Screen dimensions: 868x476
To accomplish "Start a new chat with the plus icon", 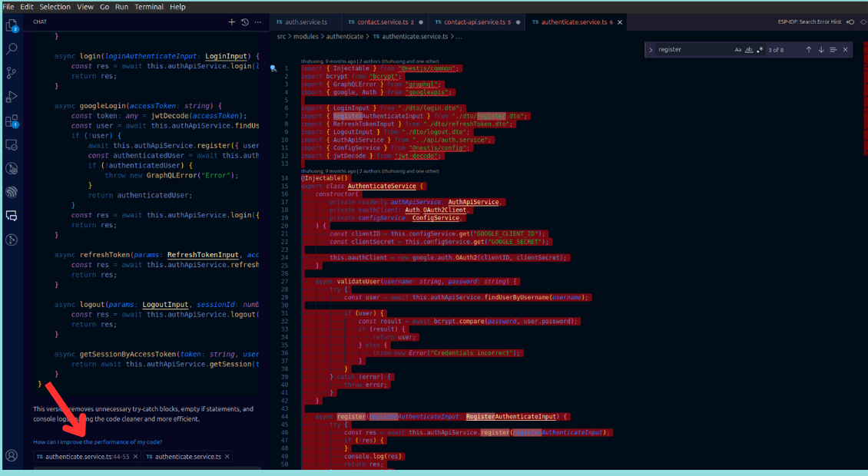I will point(231,21).
